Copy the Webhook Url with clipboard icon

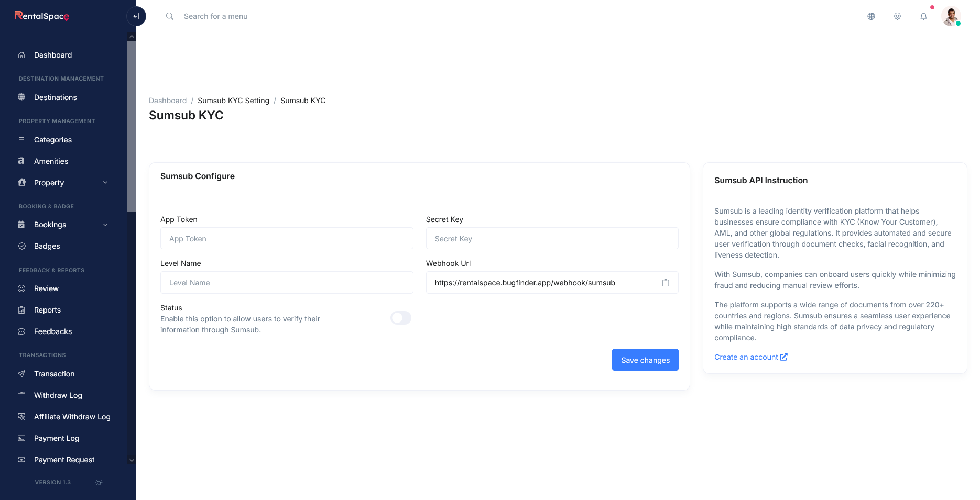666,283
